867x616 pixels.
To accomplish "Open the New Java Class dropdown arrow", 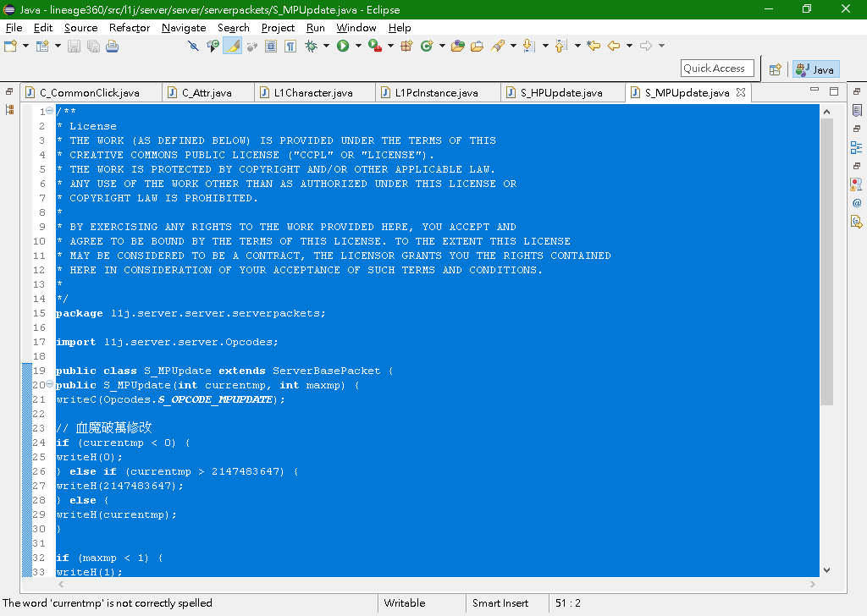I will click(x=442, y=46).
